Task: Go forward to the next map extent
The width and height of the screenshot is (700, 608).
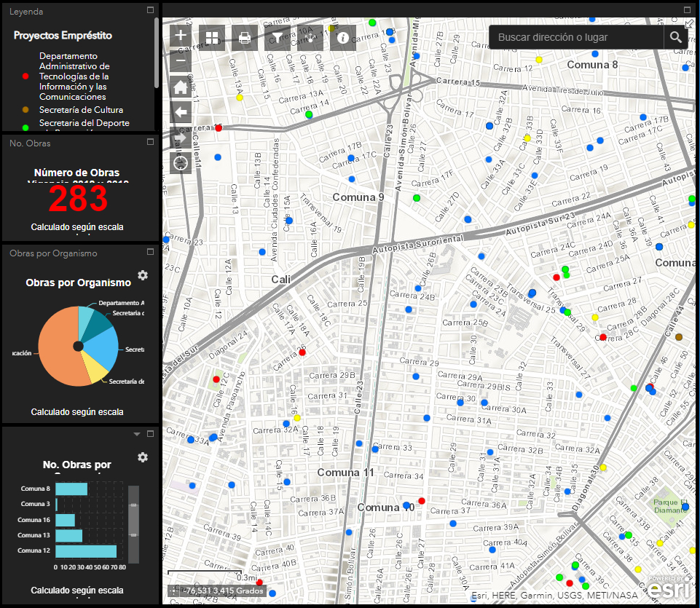Action: click(x=180, y=138)
